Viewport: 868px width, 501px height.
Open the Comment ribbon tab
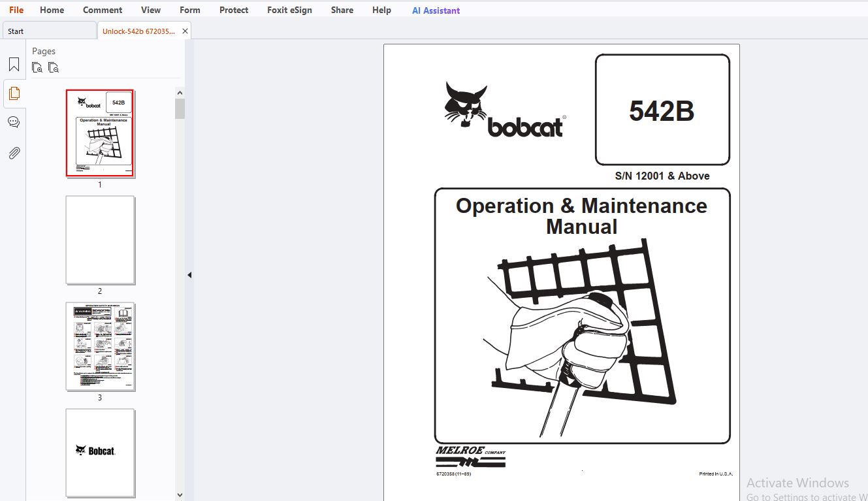[x=103, y=10]
